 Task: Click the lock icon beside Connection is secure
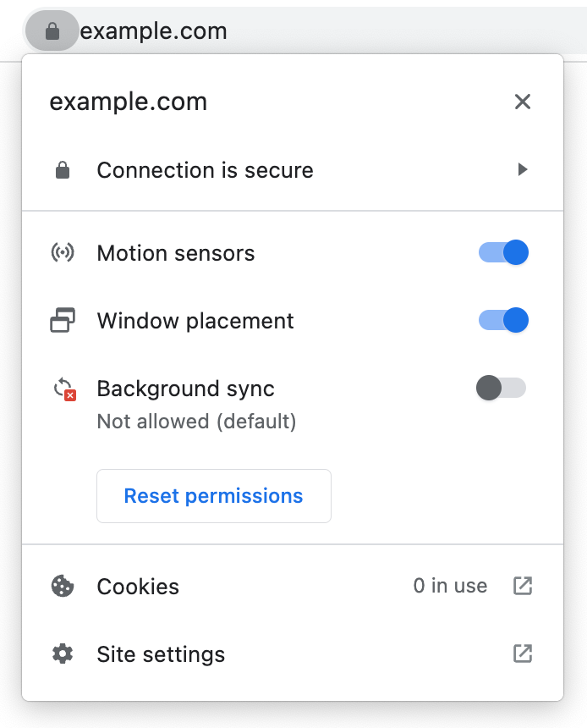click(63, 170)
